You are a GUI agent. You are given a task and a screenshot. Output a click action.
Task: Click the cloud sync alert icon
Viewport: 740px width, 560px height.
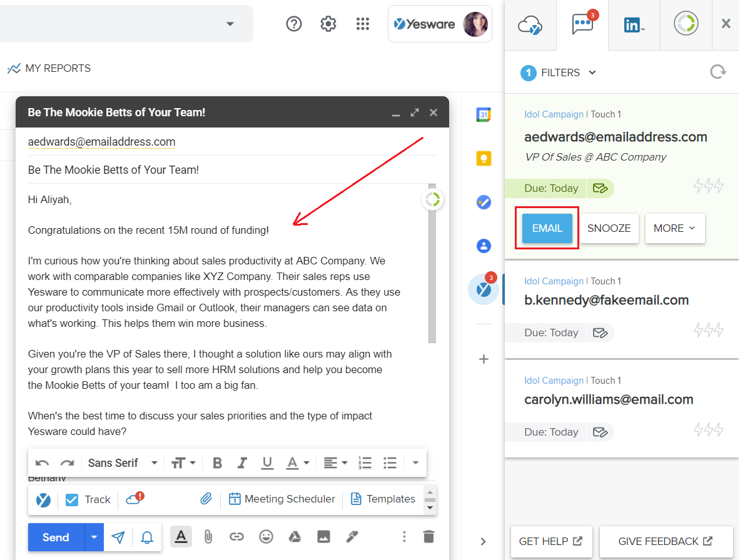click(x=134, y=498)
